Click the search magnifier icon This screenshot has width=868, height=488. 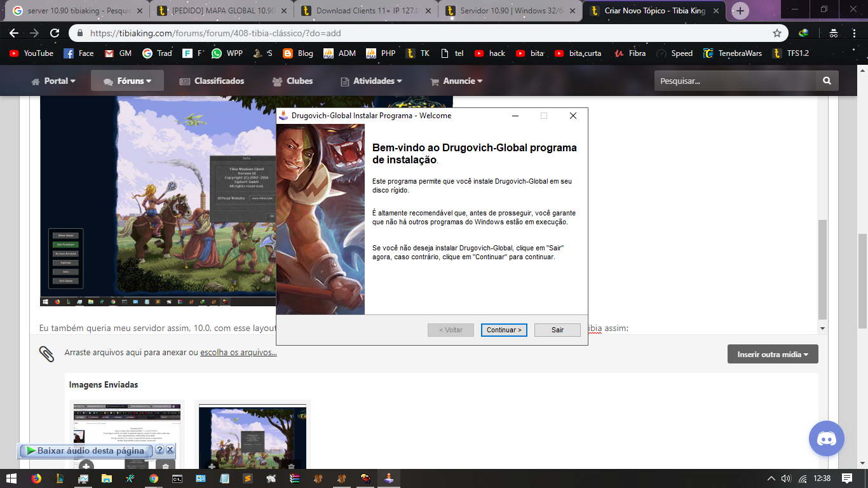(827, 81)
